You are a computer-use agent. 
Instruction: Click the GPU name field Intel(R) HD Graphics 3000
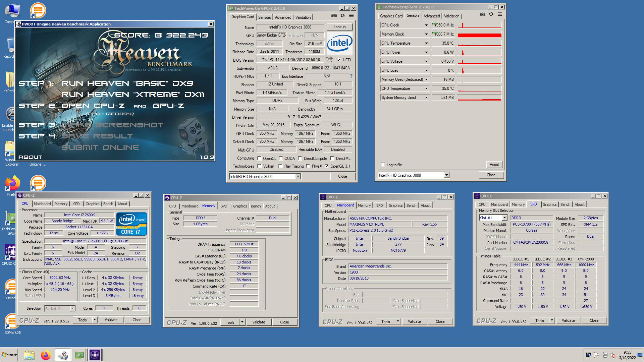click(x=290, y=27)
